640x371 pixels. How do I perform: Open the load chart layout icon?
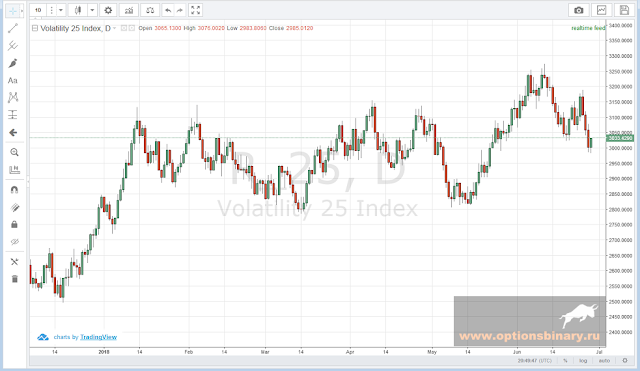(601, 10)
